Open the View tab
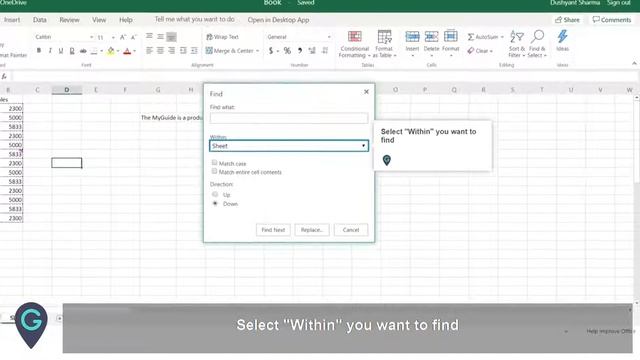Viewport: 640px width, 360px height. 99,20
